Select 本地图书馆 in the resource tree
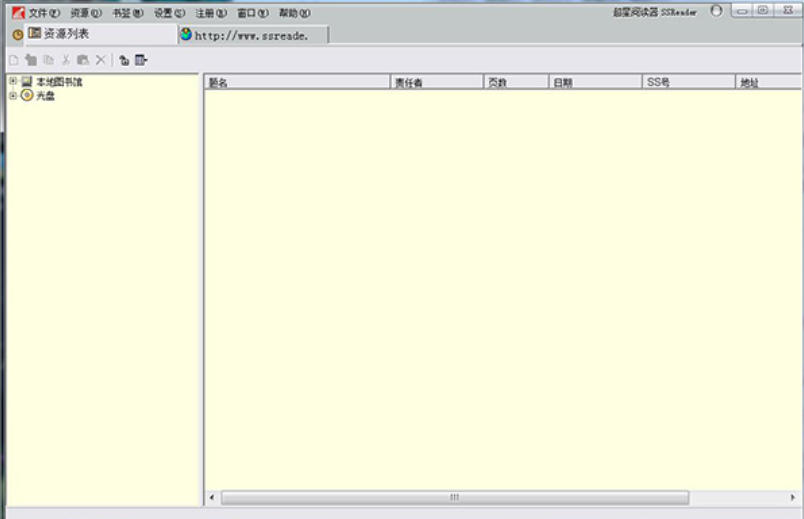This screenshot has width=804, height=519. tap(59, 82)
